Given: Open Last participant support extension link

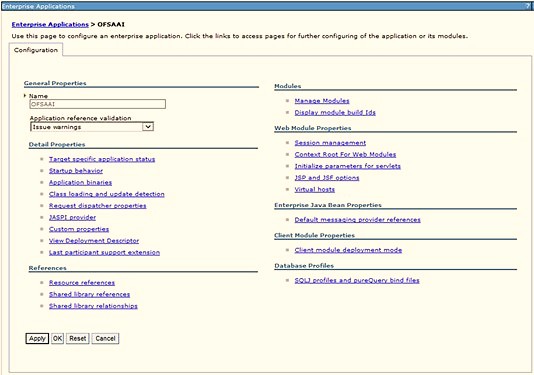Looking at the screenshot, I should pos(104,252).
